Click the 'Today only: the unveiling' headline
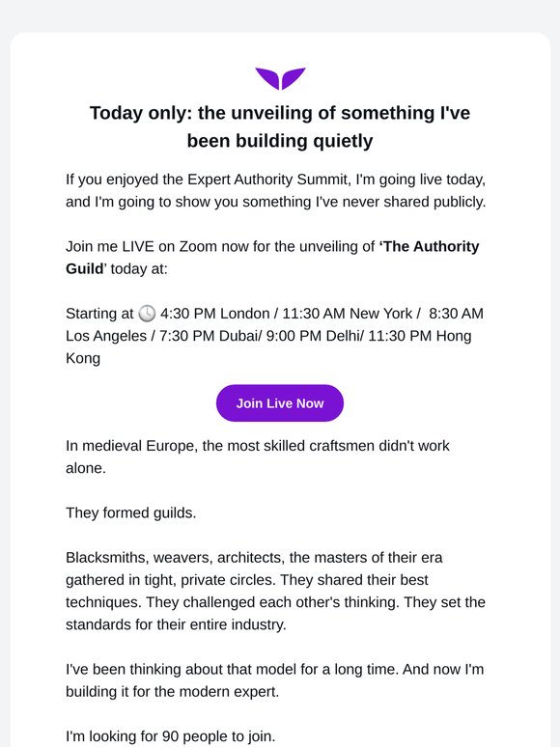The height and width of the screenshot is (747, 560). [280, 126]
